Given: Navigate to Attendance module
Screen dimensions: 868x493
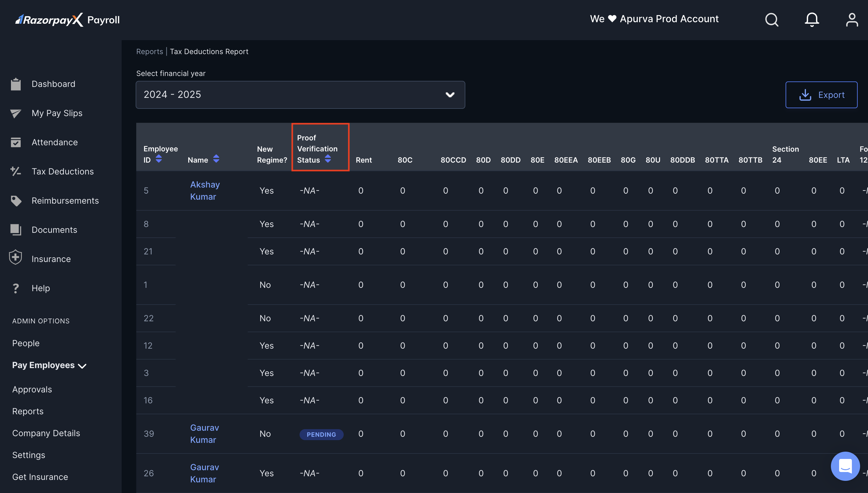Looking at the screenshot, I should (55, 143).
